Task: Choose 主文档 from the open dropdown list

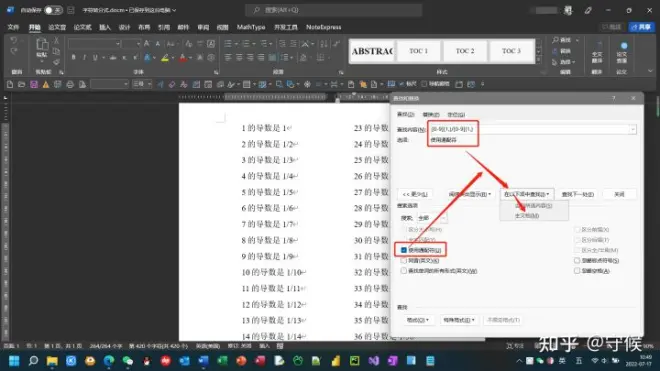Action: pyautogui.click(x=527, y=216)
